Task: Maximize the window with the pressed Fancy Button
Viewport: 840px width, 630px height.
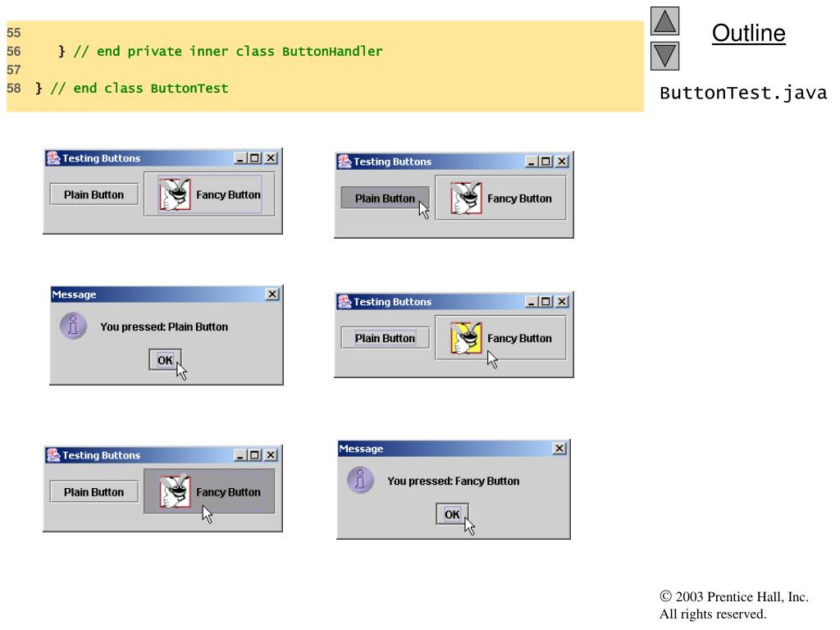Action: pyautogui.click(x=255, y=455)
